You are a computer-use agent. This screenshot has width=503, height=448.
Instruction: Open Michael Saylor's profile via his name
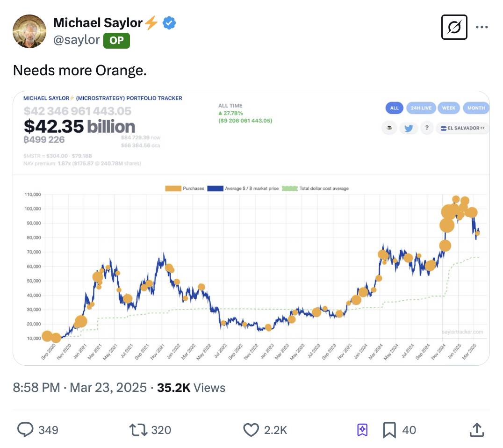click(x=97, y=22)
